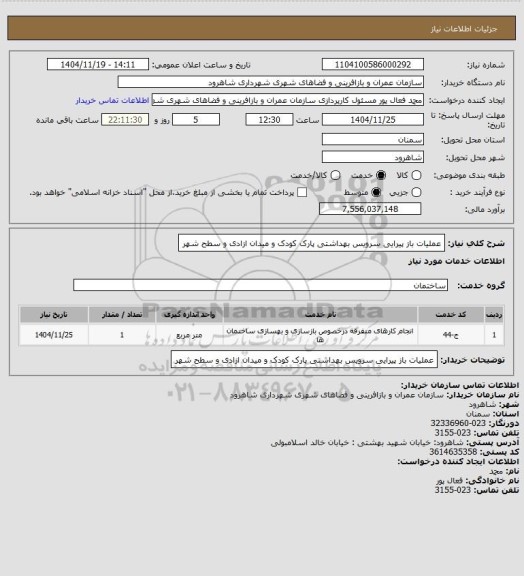Click the service name cell in row 1
The image size is (524, 576).
(x=320, y=335)
